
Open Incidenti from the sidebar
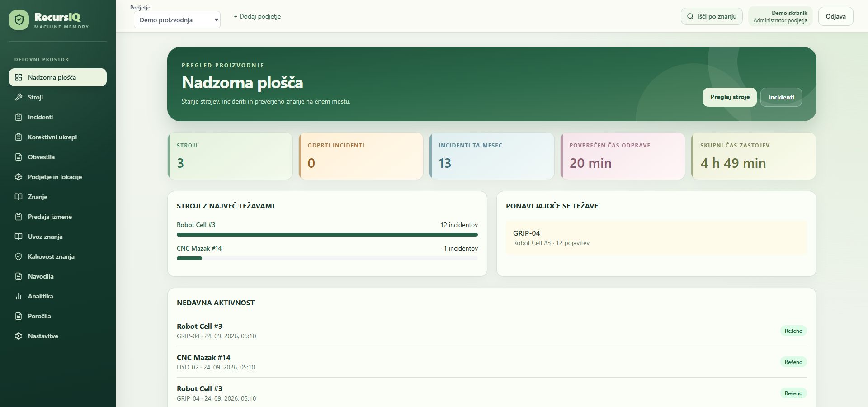pos(58,117)
